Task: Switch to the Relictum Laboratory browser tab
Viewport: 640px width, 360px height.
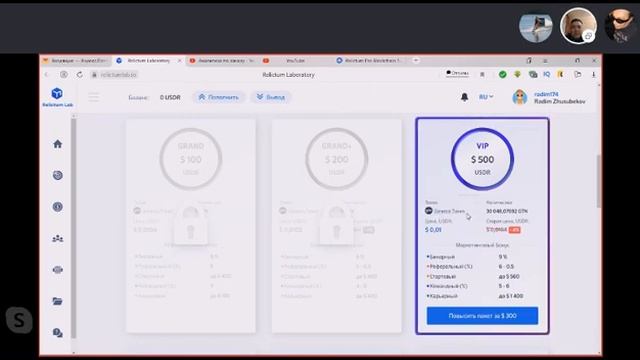Action: 148,60
